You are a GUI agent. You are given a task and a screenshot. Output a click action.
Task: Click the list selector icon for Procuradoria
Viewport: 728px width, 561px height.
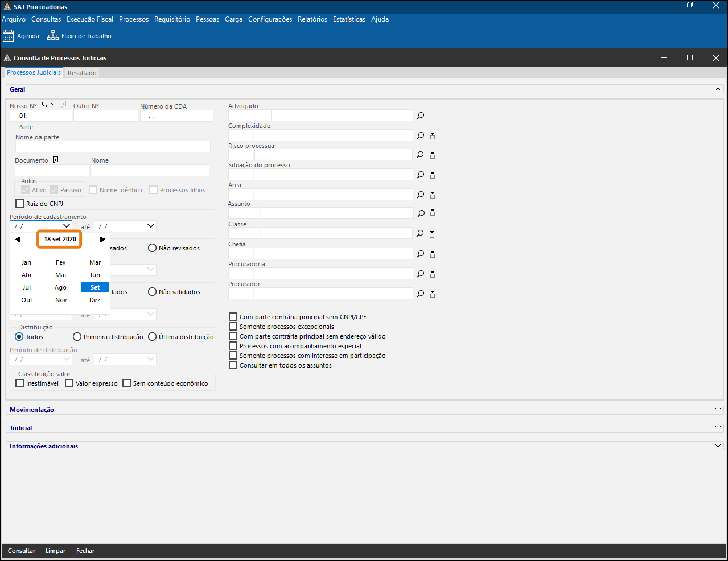click(x=433, y=274)
